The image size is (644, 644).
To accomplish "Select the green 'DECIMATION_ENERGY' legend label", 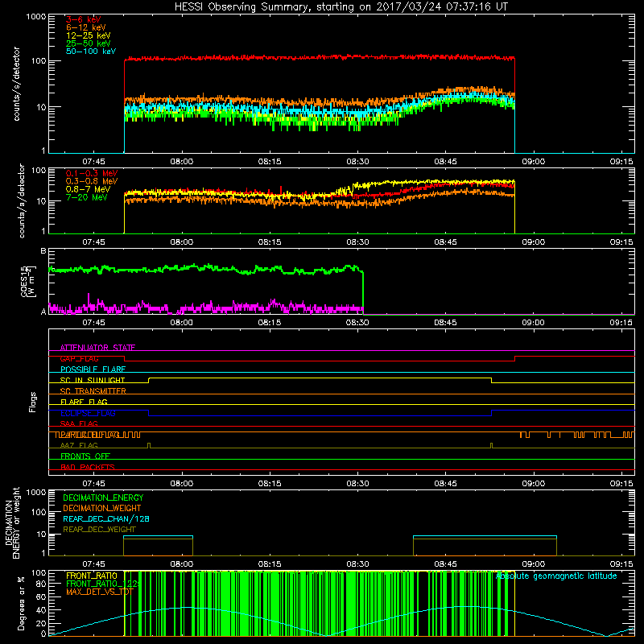I will pyautogui.click(x=103, y=497).
